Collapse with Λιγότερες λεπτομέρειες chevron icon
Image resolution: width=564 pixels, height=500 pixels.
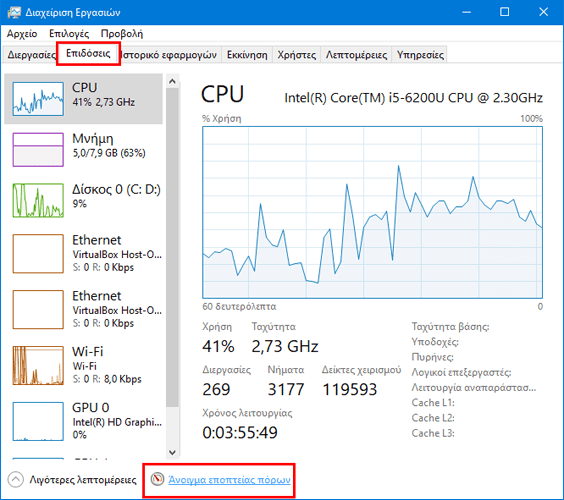[15, 479]
